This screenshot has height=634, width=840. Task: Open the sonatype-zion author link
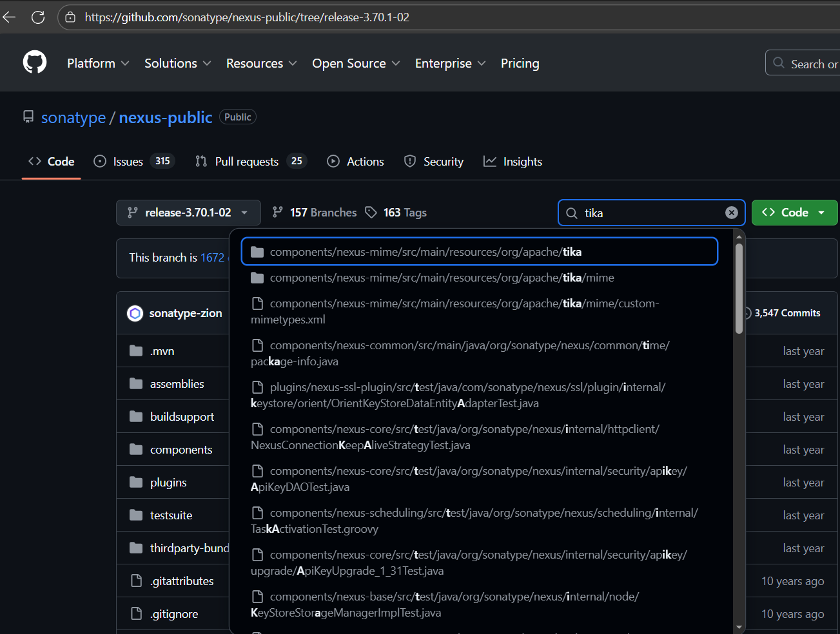(186, 313)
